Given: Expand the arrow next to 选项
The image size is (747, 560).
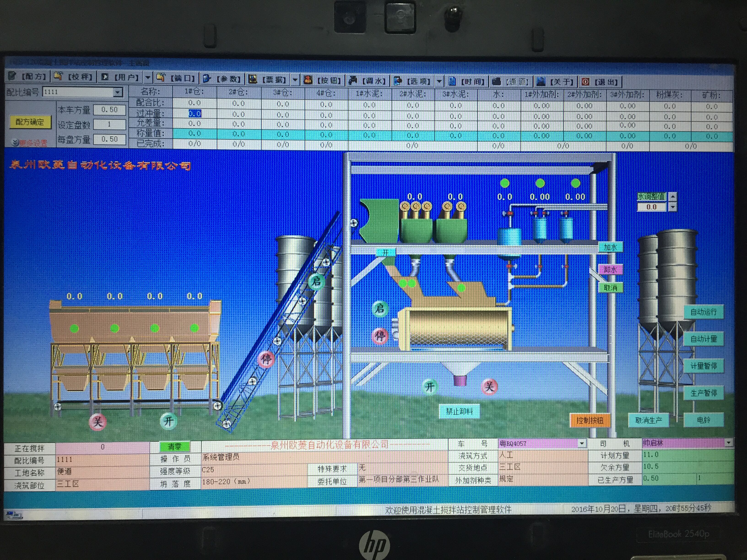Looking at the screenshot, I should 439,81.
